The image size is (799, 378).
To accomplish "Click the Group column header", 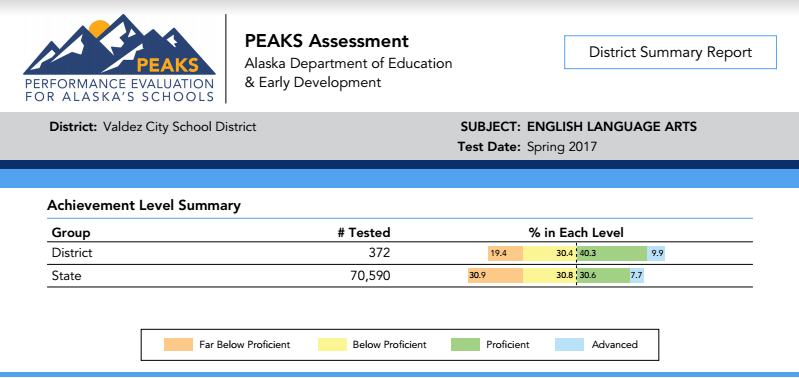I will (x=71, y=233).
